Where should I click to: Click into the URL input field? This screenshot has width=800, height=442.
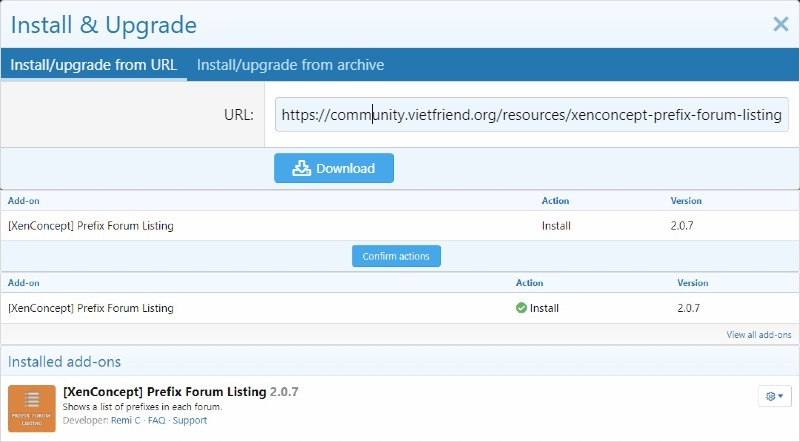(x=531, y=115)
